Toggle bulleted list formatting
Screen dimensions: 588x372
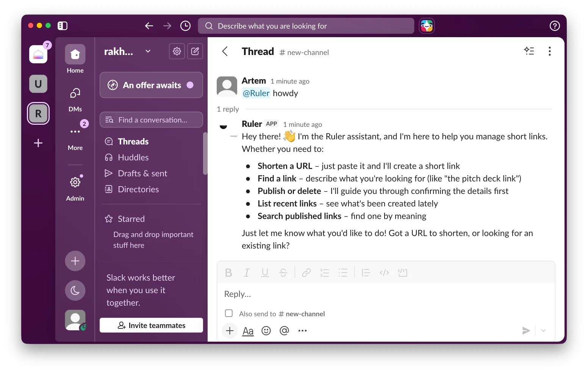point(343,273)
